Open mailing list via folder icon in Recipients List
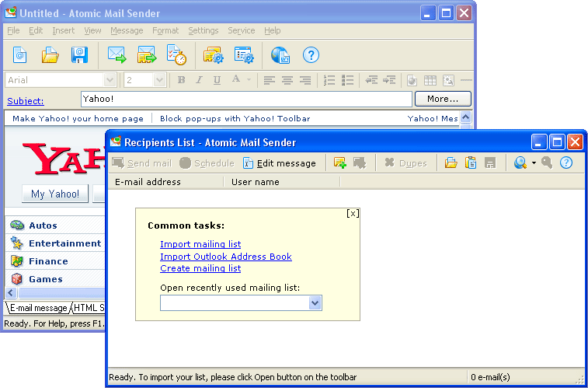The image size is (588, 388). [x=451, y=163]
